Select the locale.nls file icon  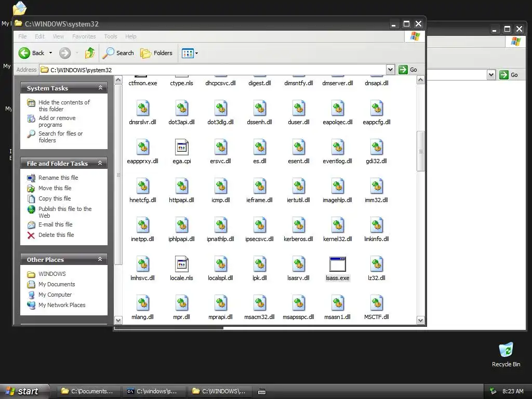pyautogui.click(x=181, y=264)
